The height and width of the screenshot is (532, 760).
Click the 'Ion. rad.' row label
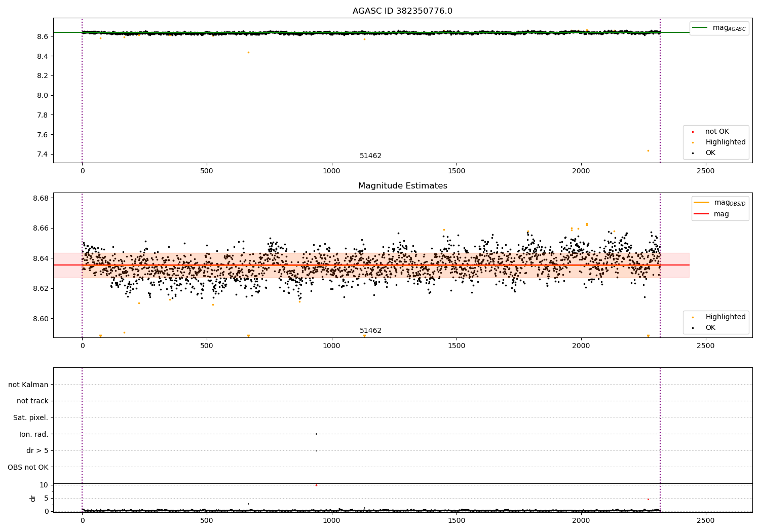34,434
